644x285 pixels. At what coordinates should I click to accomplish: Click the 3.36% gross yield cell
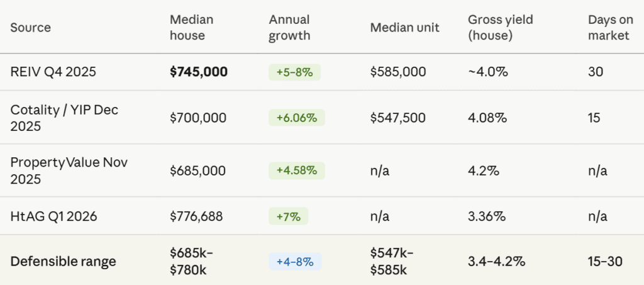(487, 216)
